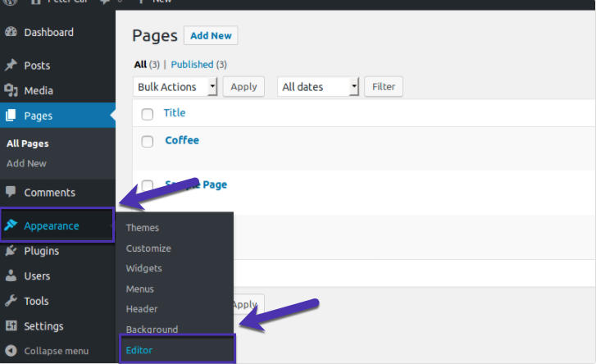The image size is (596, 364).
Task: Click the Users person icon
Action: point(11,275)
